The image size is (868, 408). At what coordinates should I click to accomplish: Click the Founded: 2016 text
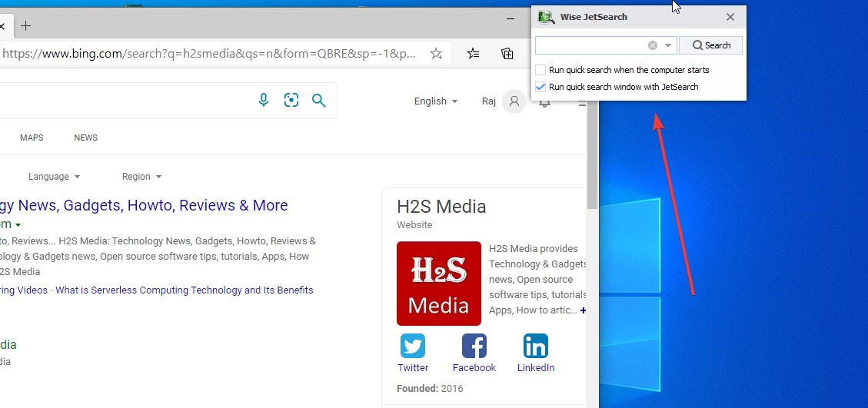click(x=430, y=389)
